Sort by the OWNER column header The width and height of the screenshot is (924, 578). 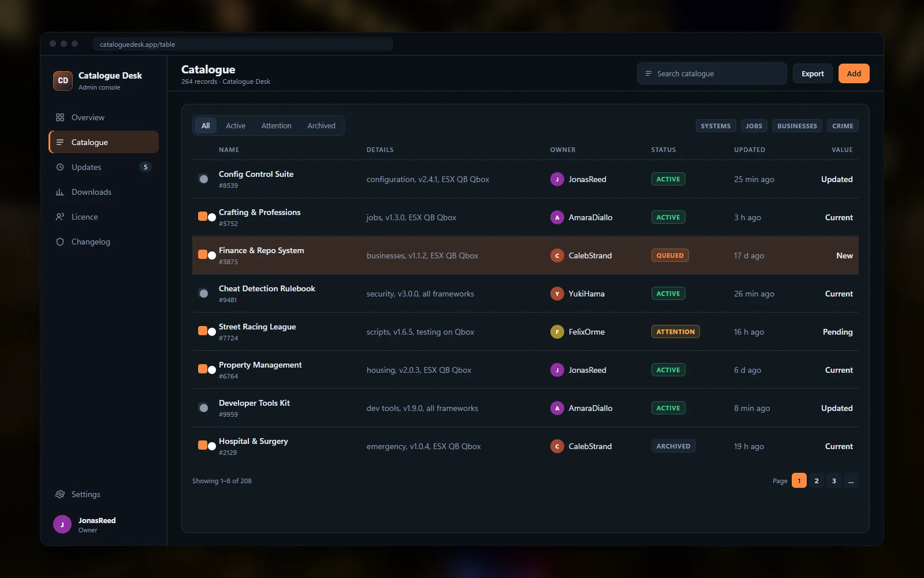[562, 150]
